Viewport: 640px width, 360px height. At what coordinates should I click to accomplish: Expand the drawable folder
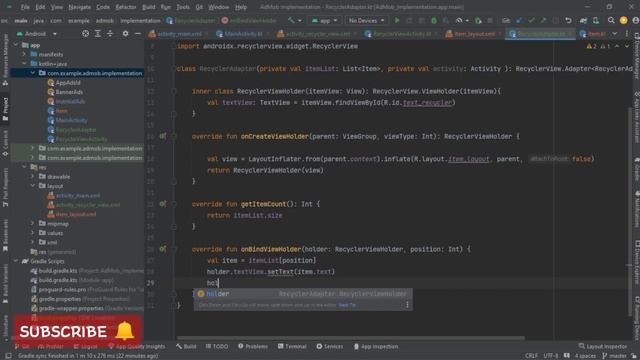coord(33,176)
